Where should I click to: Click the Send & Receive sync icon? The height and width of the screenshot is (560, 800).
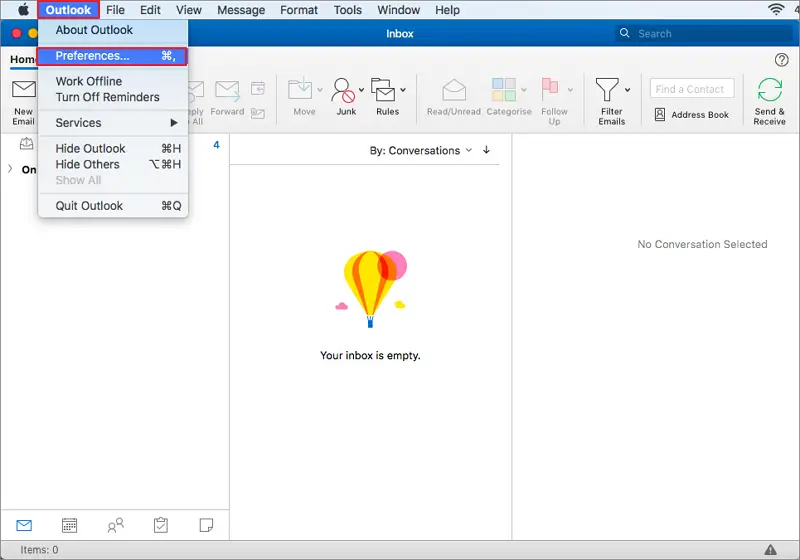pos(769,90)
